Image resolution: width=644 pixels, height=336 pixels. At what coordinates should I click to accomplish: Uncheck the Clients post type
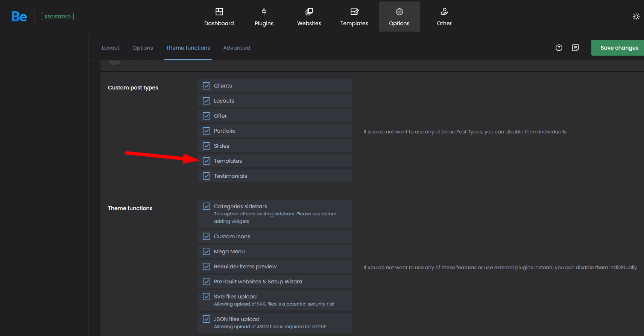coord(207,86)
